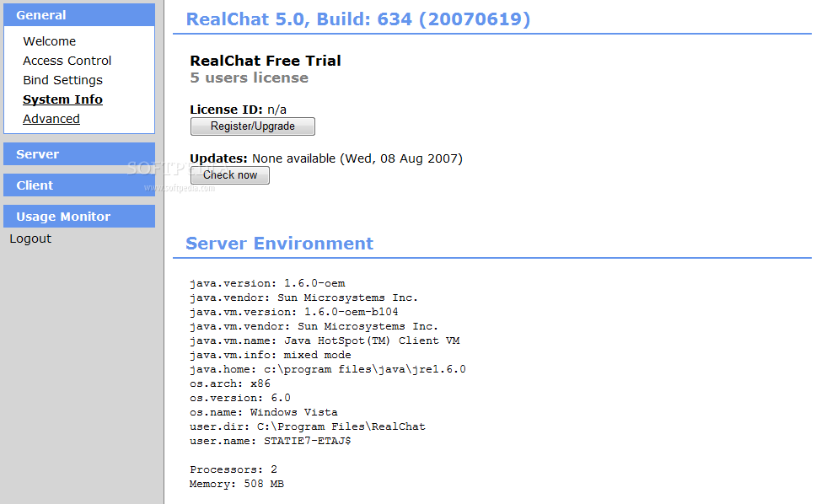The width and height of the screenshot is (816, 504).
Task: Click the RealChat Free Trial text
Action: [x=266, y=61]
